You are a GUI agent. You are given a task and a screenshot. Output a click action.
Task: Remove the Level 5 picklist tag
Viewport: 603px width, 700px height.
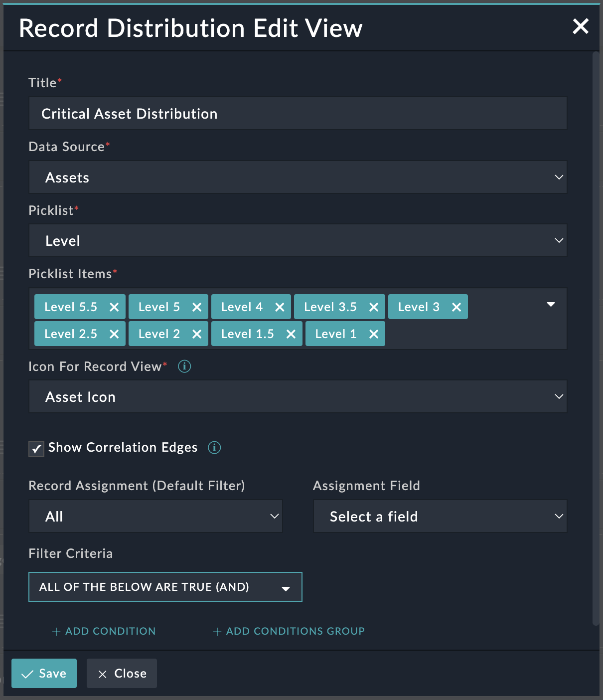coord(197,307)
